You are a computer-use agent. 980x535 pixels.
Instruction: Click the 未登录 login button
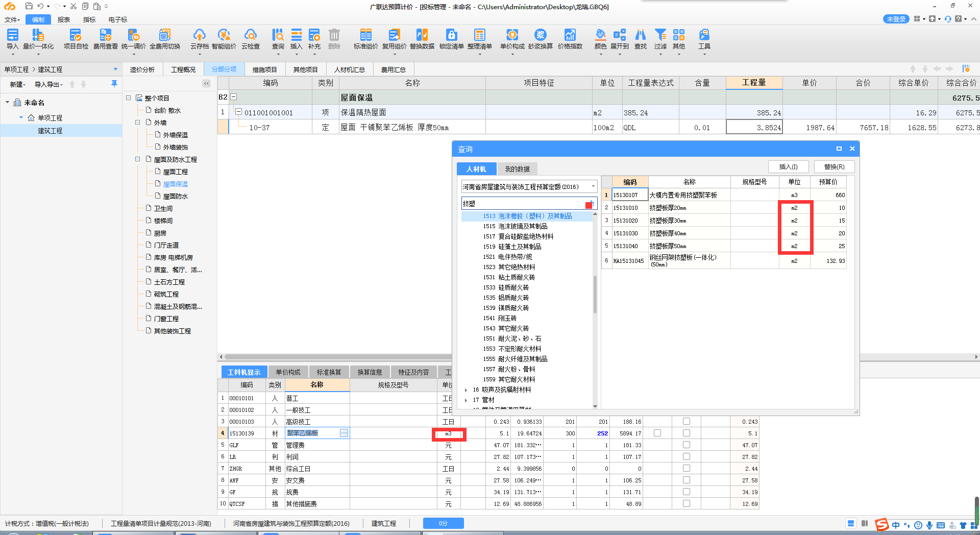pos(896,19)
